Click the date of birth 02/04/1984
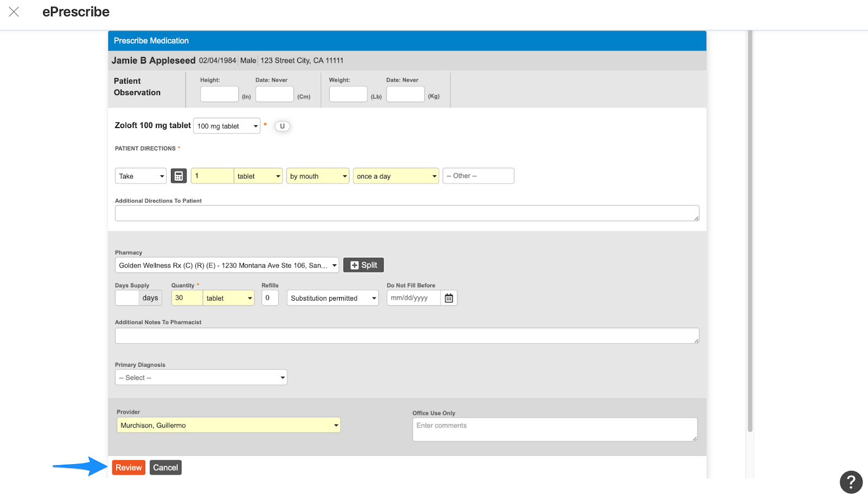Viewport: 868px width, 501px height. [x=218, y=60]
